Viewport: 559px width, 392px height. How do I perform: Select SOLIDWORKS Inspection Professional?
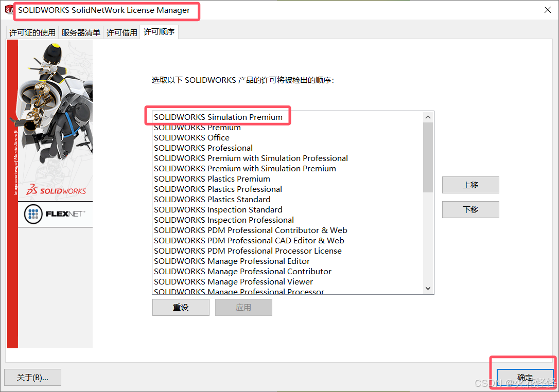coord(287,220)
